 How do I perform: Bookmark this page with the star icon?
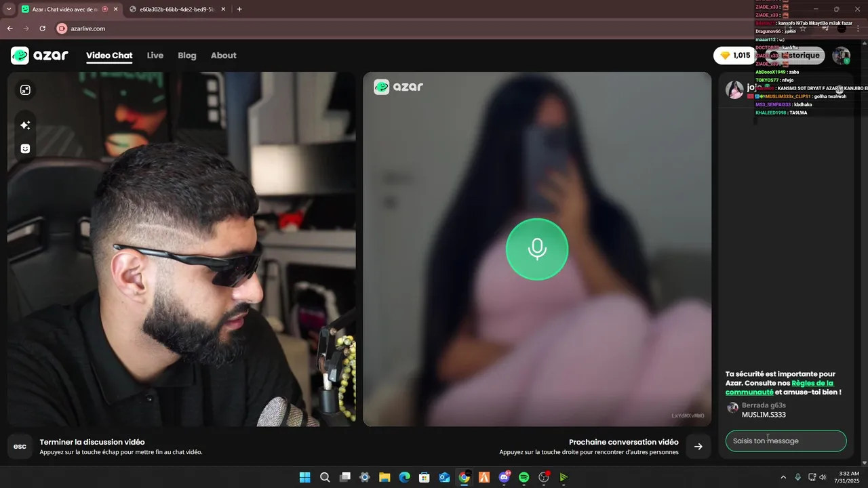click(803, 28)
